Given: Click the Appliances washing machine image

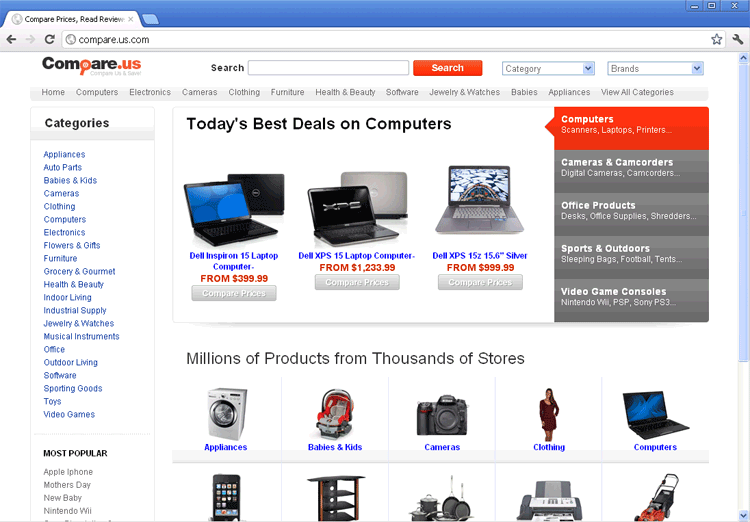Looking at the screenshot, I should [226, 414].
